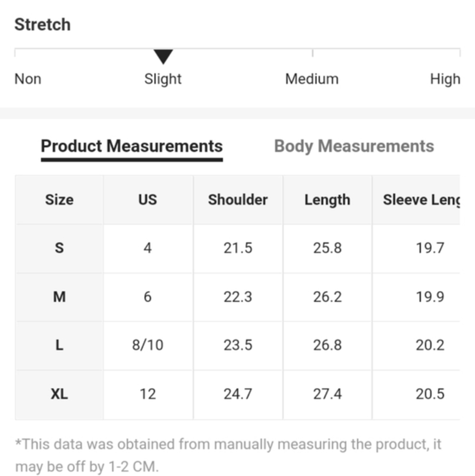Click the 24.7 shoulder measurement cell

(x=237, y=394)
